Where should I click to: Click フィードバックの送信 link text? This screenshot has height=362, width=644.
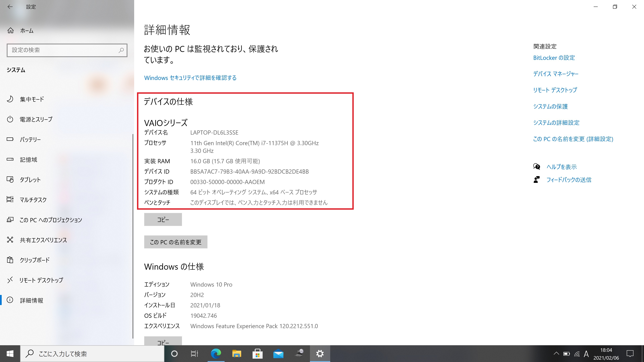(x=569, y=180)
